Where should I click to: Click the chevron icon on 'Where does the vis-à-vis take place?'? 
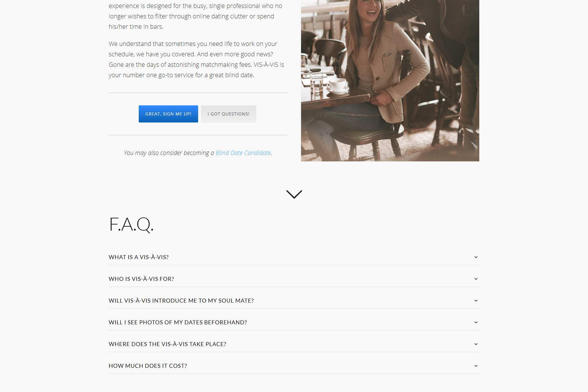[x=476, y=344]
